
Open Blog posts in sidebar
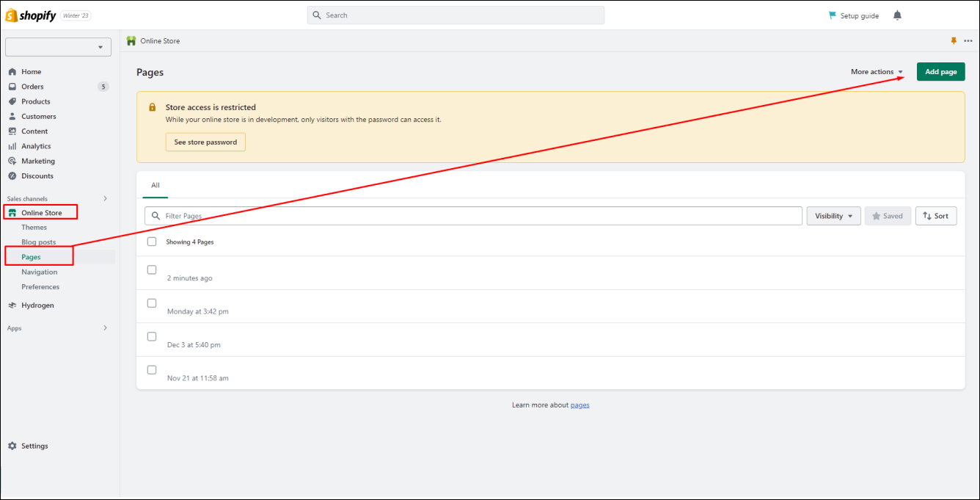tap(39, 242)
